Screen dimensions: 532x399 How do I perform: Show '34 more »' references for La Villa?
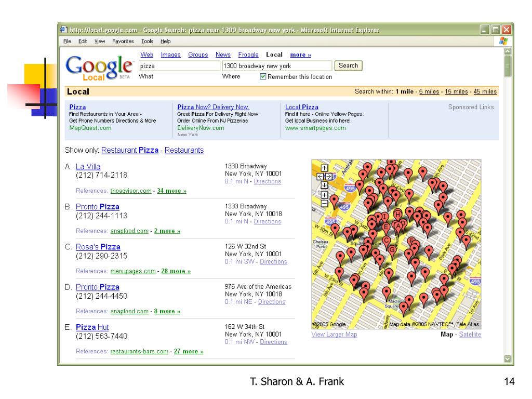[x=171, y=191]
